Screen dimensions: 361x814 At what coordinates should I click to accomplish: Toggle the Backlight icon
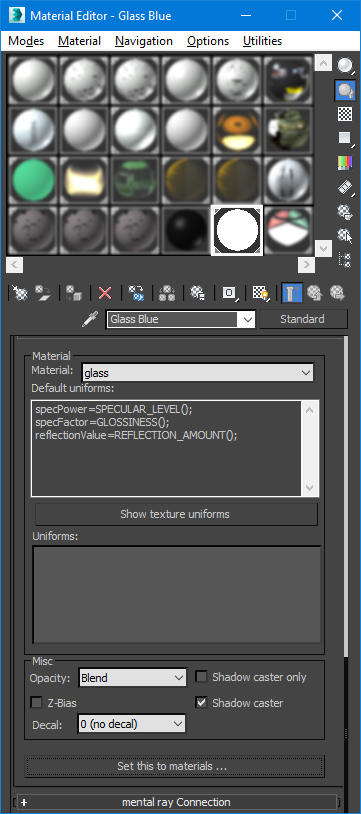tap(345, 90)
